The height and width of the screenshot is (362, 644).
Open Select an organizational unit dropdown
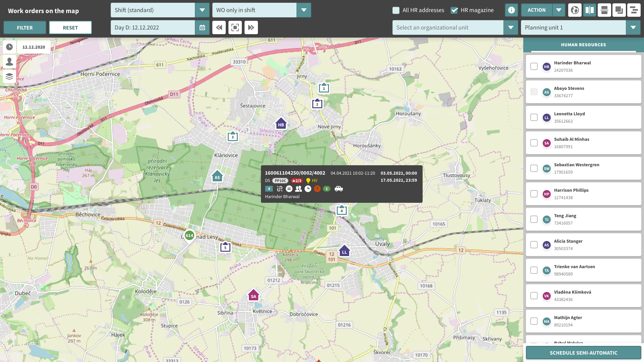(x=455, y=27)
